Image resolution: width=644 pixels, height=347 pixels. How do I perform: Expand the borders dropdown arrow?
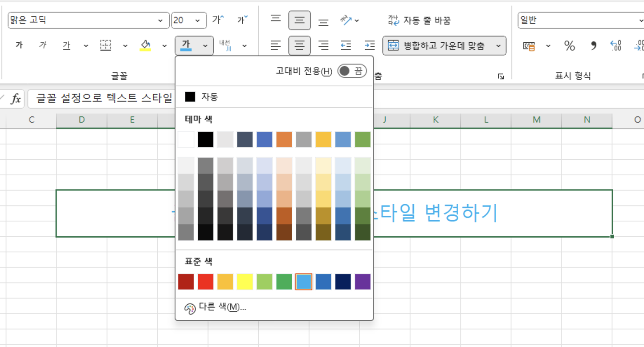(x=125, y=45)
